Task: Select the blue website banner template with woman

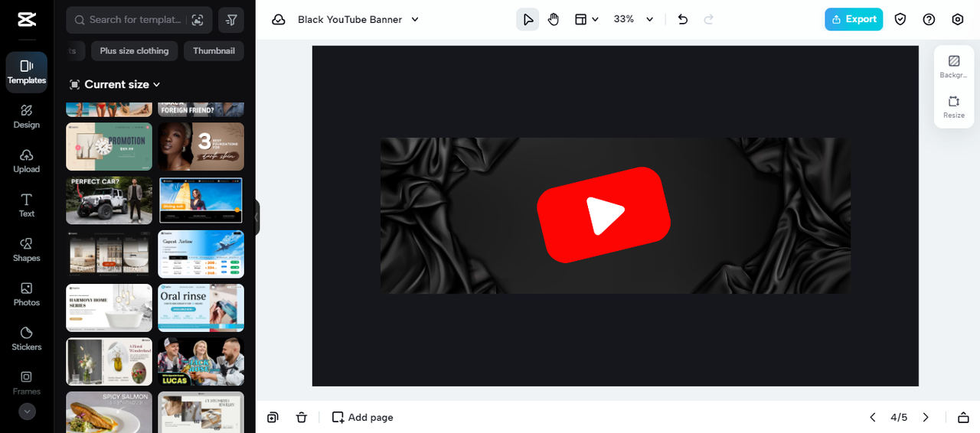Action: tap(201, 200)
